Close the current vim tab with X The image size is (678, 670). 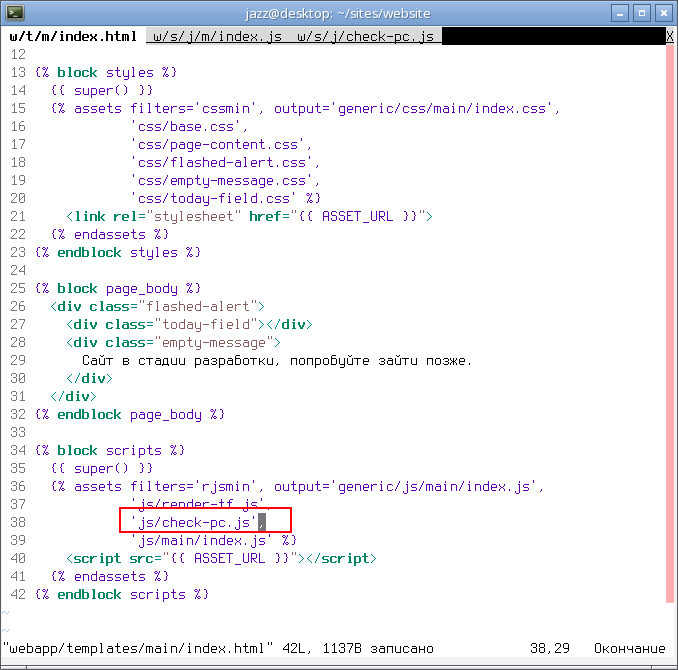pyautogui.click(x=669, y=36)
